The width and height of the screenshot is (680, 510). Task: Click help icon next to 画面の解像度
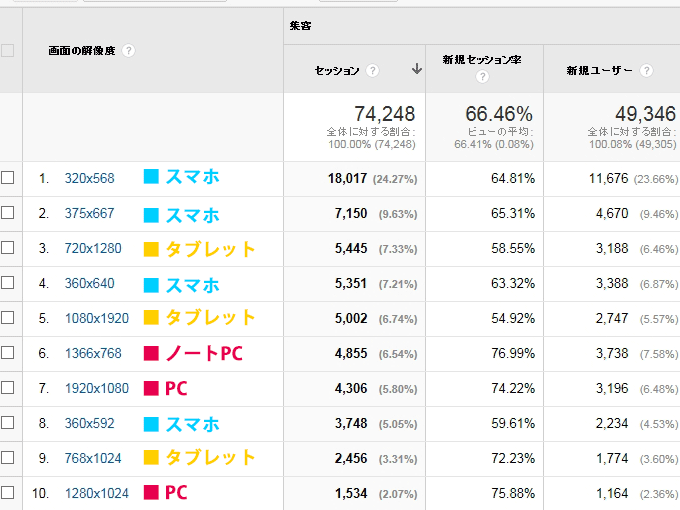coord(128,51)
